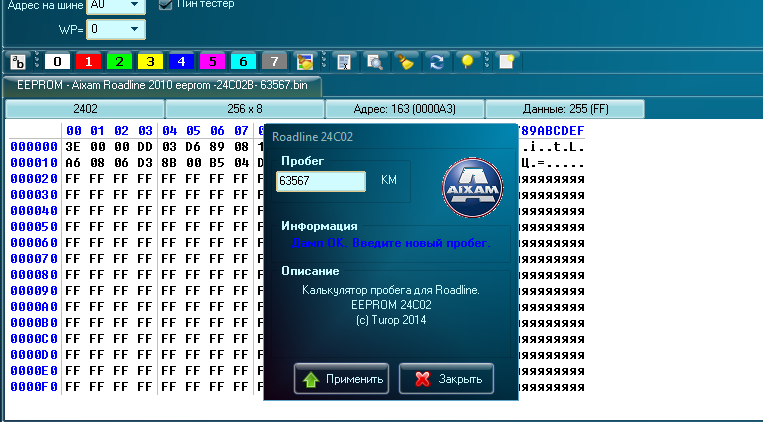Click column header 00
The image size is (763, 422).
[x=73, y=130]
